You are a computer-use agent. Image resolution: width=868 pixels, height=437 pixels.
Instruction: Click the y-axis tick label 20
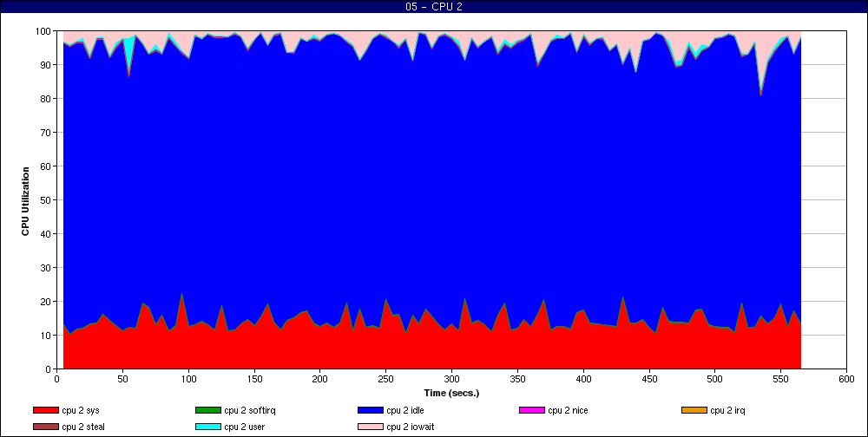(x=47, y=302)
